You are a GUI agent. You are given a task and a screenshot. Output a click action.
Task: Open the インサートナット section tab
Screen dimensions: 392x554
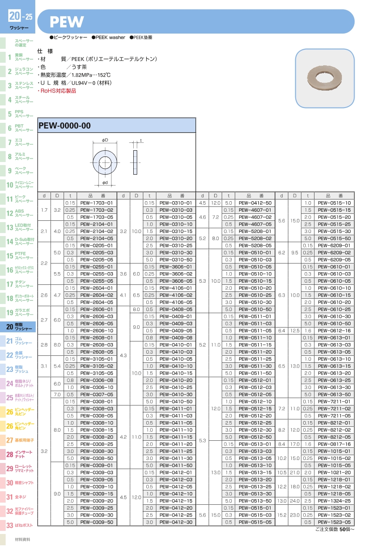(x=18, y=454)
